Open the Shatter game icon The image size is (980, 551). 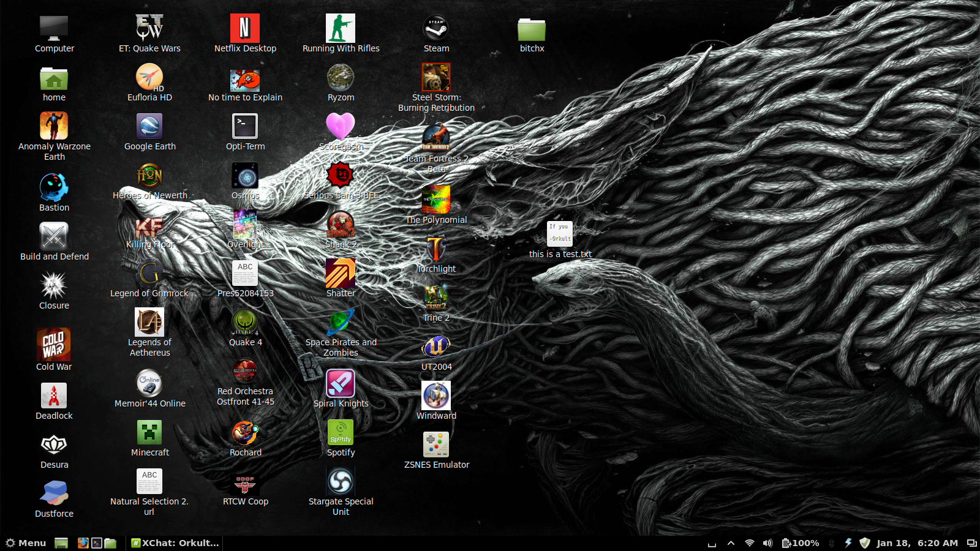click(341, 273)
